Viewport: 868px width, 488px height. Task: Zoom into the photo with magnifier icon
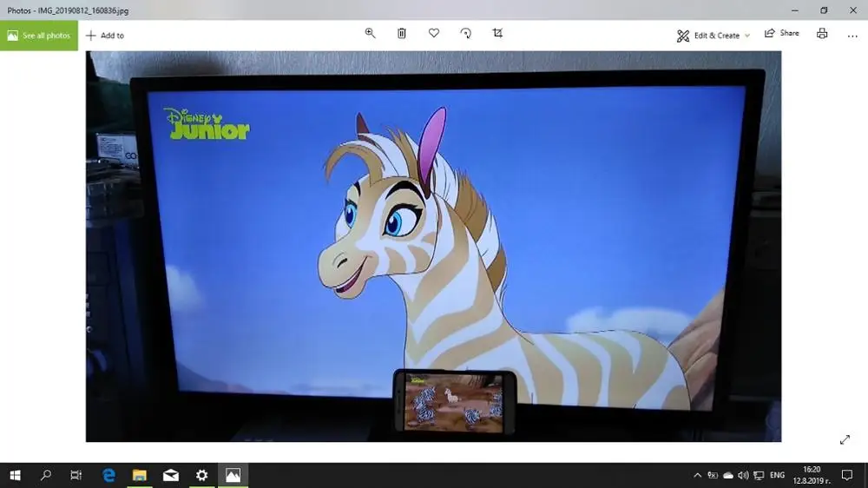click(x=370, y=33)
